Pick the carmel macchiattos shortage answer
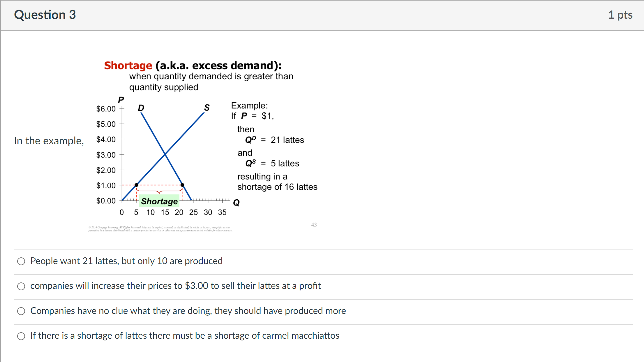This screenshot has height=362, width=644. 21,336
